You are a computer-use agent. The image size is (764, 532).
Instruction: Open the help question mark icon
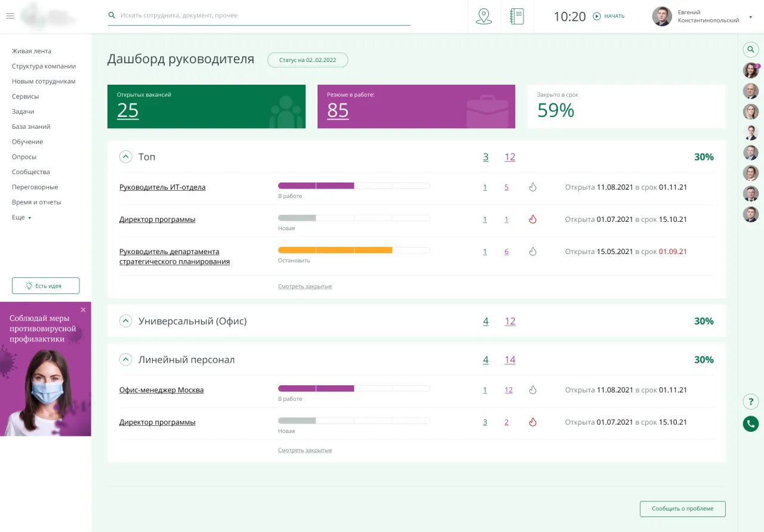tap(750, 401)
